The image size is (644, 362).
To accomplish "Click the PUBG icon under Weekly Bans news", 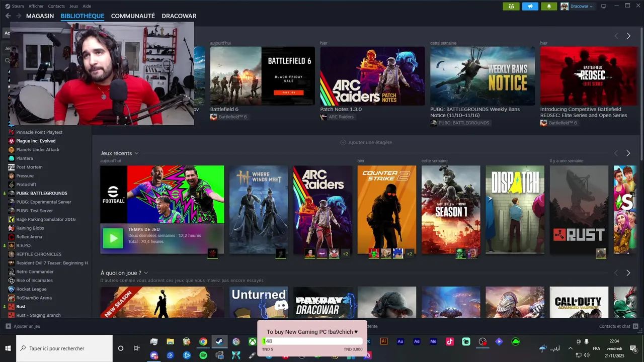I will coord(434,123).
